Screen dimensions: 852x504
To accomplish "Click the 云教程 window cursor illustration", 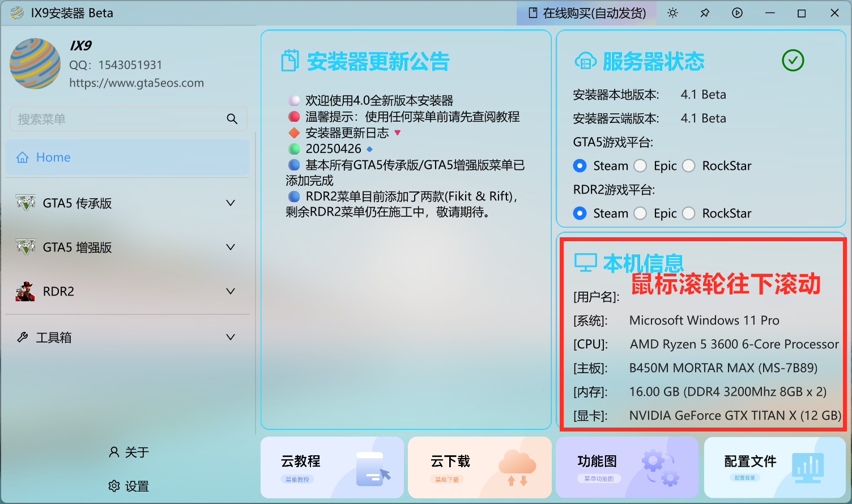I will [373, 469].
